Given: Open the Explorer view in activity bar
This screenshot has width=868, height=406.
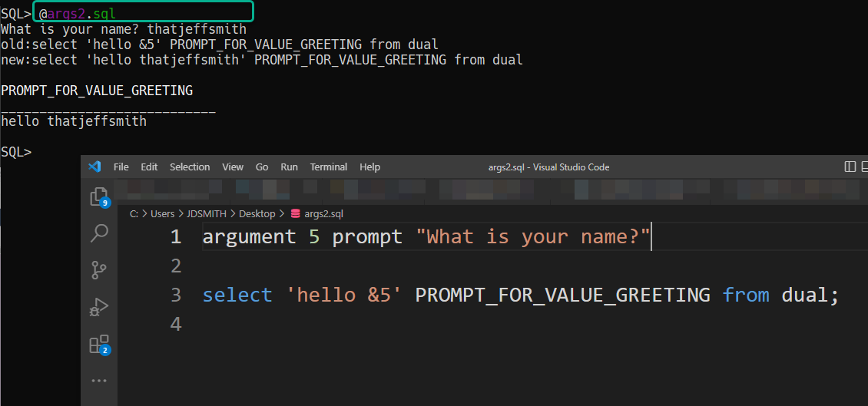Looking at the screenshot, I should click(99, 197).
